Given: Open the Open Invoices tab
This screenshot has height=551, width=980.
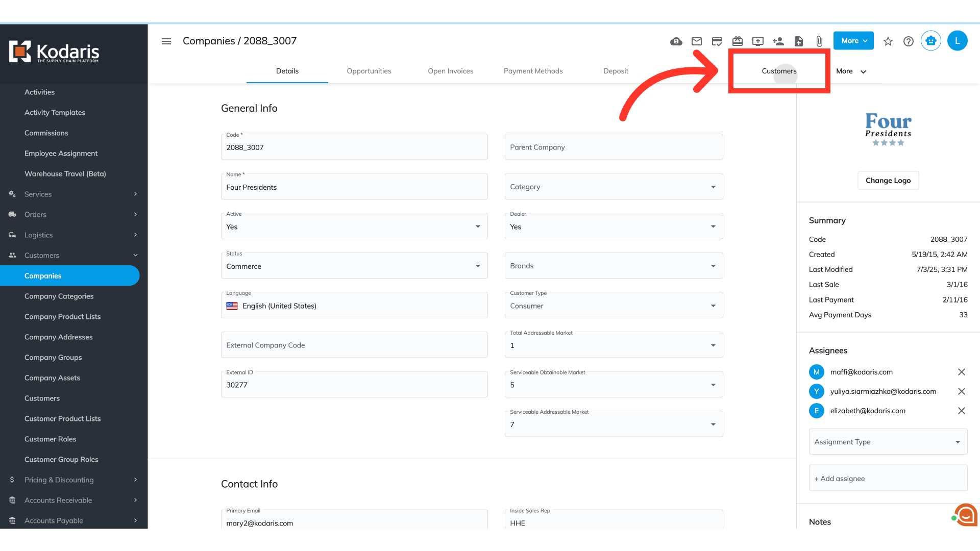Looking at the screenshot, I should [x=450, y=71].
